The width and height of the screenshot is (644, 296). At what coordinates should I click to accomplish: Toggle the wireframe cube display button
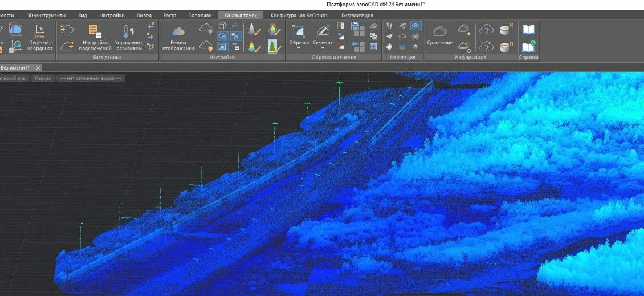(222, 26)
